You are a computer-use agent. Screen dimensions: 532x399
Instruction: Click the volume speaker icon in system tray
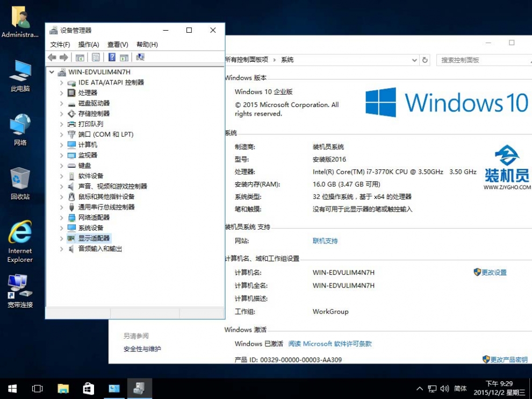(444, 388)
